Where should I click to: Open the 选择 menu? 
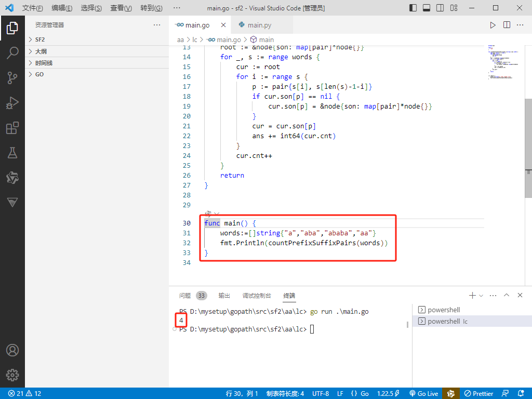91,8
